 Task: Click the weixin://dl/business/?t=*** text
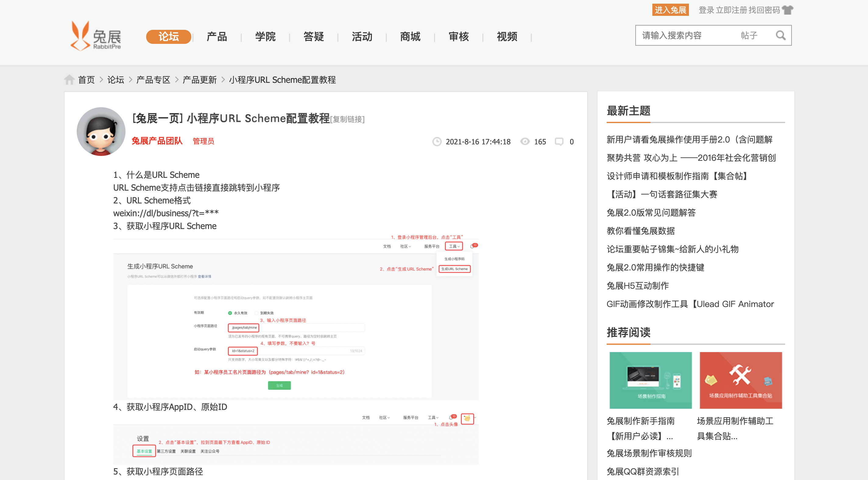[166, 213]
